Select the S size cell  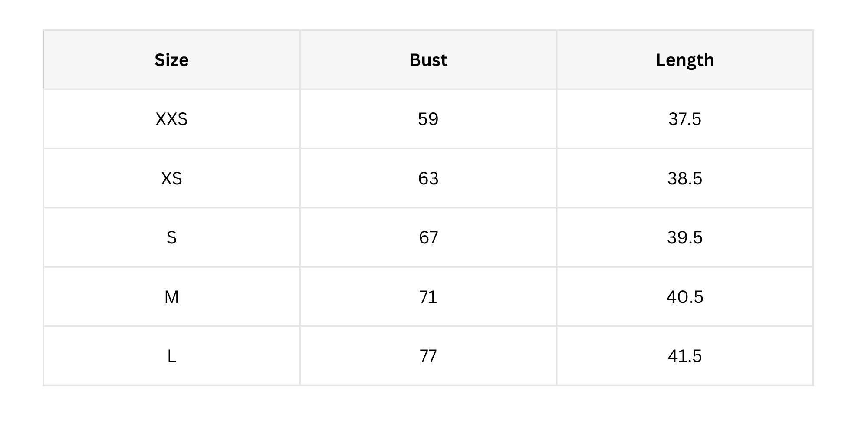(x=172, y=237)
